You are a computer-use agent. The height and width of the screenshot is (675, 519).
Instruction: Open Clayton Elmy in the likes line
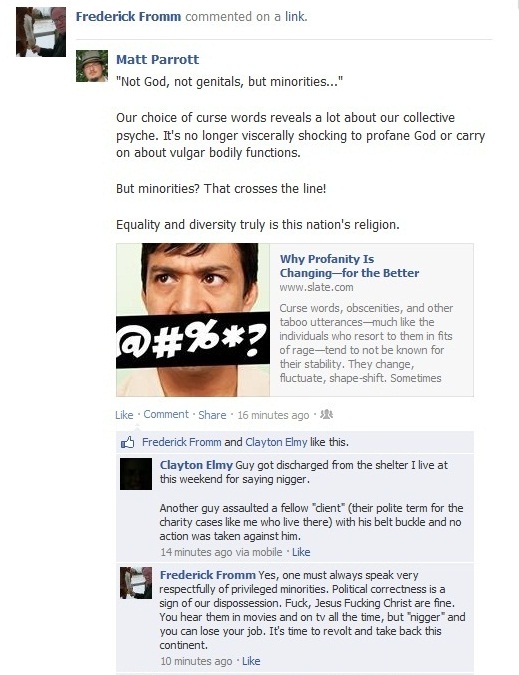coord(276,442)
